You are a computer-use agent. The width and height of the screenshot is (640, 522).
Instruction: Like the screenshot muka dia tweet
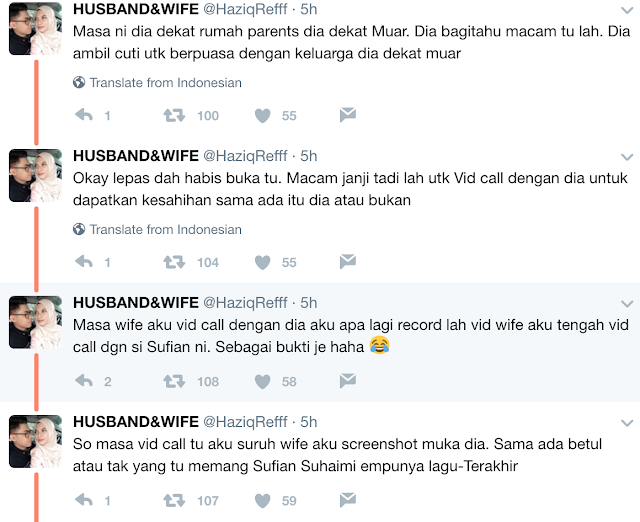(x=262, y=501)
